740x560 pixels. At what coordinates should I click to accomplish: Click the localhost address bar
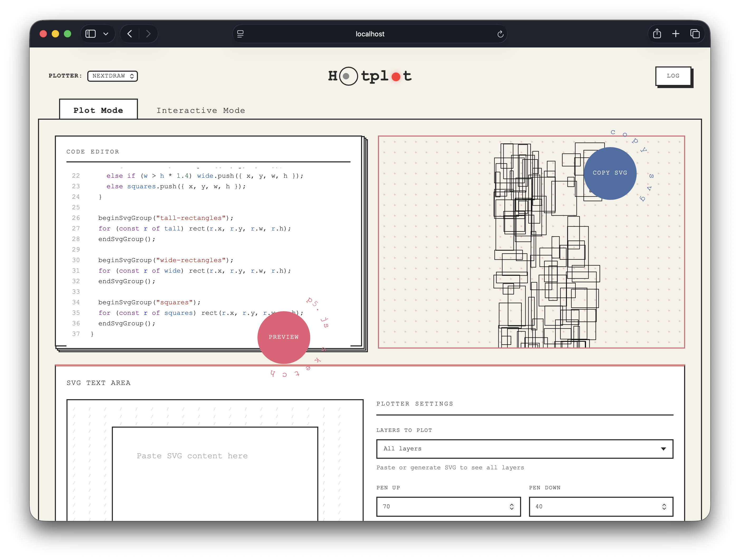(x=370, y=34)
